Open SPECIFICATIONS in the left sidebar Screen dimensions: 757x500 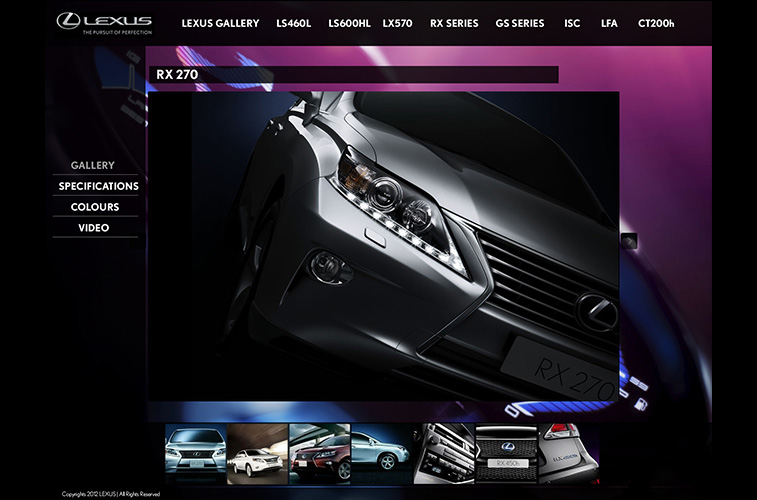(x=98, y=186)
